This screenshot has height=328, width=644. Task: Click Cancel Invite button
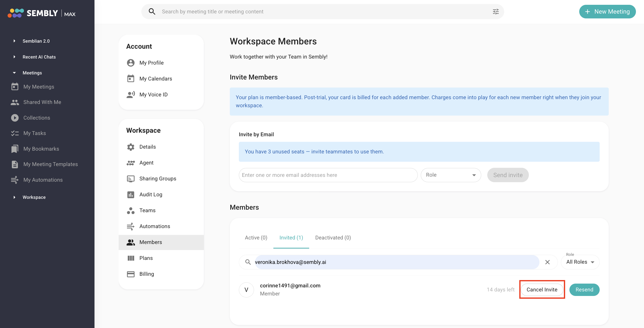coord(542,290)
